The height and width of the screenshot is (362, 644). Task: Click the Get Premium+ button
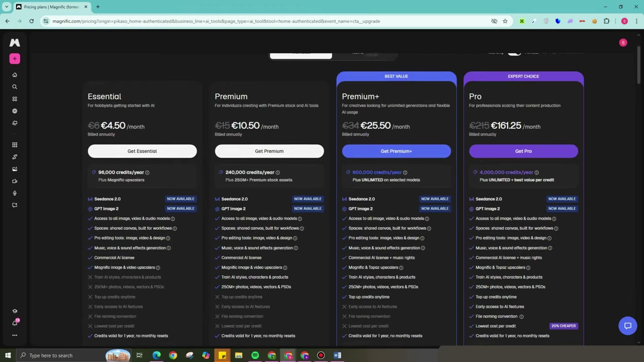coord(396,151)
